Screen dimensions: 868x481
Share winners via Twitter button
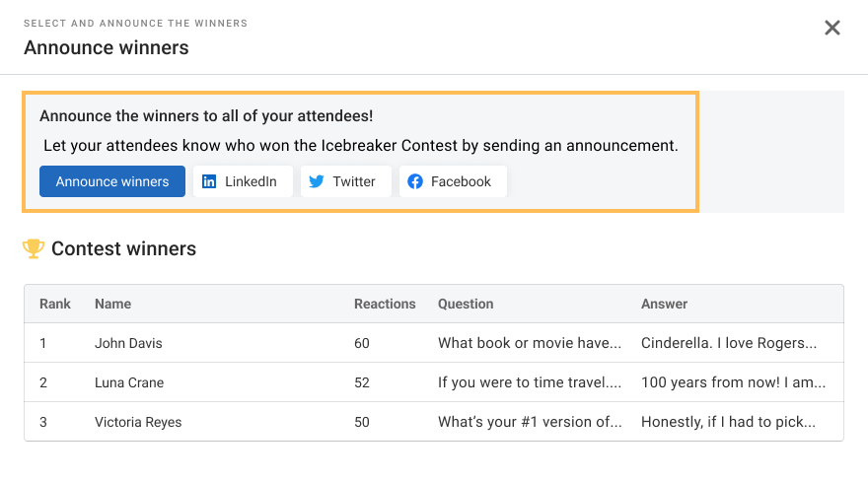tap(346, 181)
